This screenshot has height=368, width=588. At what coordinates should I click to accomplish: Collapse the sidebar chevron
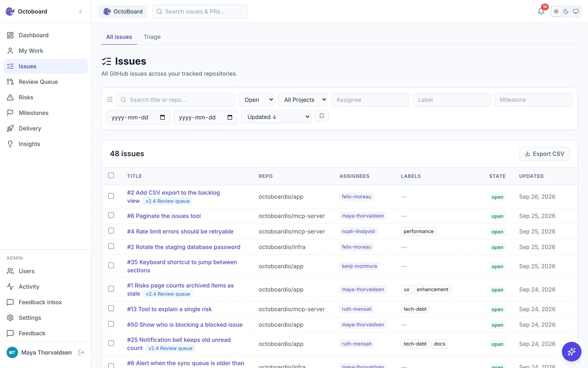[x=80, y=11]
